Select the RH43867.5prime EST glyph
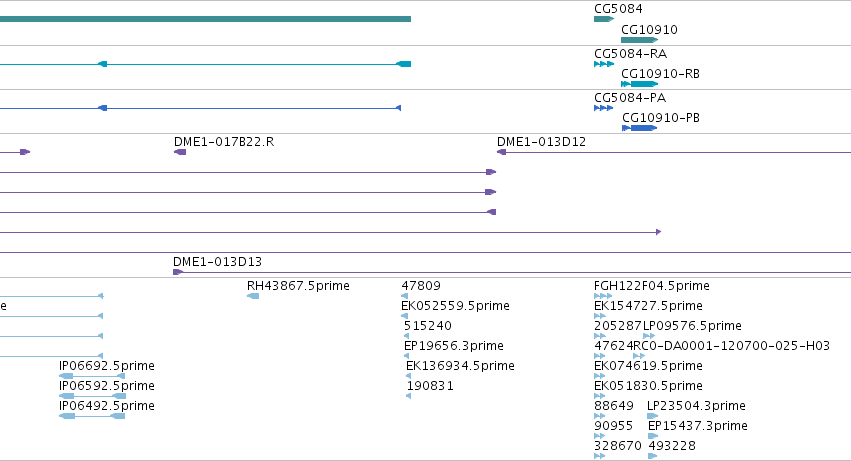The height and width of the screenshot is (461, 851). pos(253,296)
